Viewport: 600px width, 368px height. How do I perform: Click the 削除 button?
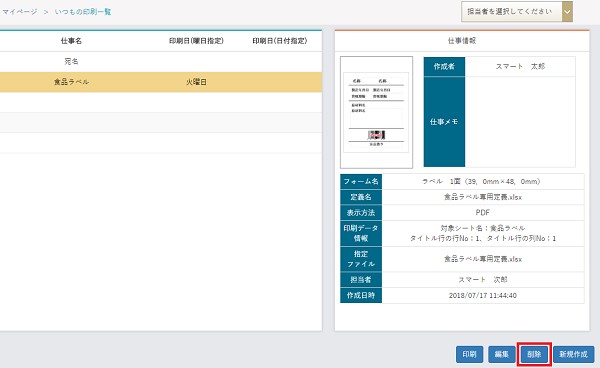(x=534, y=354)
